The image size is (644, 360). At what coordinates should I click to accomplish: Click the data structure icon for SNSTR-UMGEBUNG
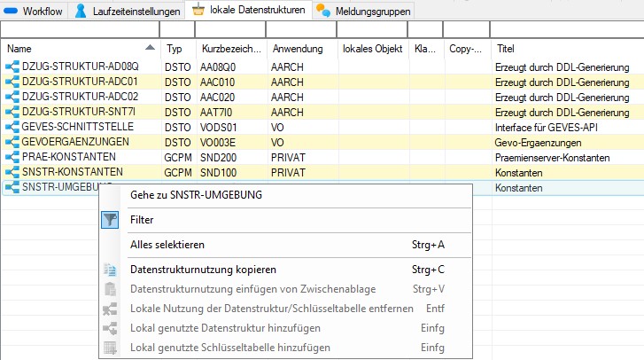[x=12, y=188]
